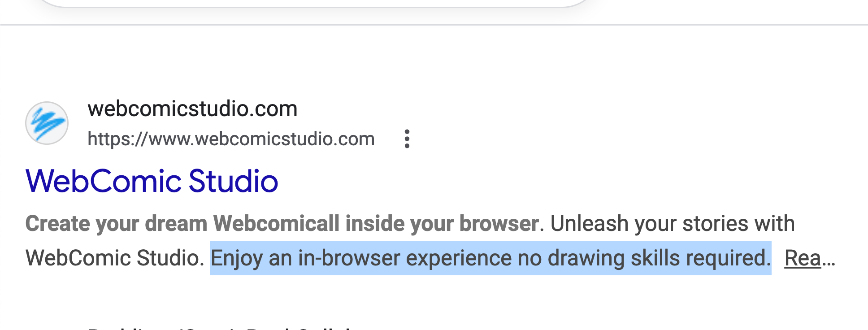Click the WebComic Studio blue scribble favicon
This screenshot has width=868, height=330.
47,123
